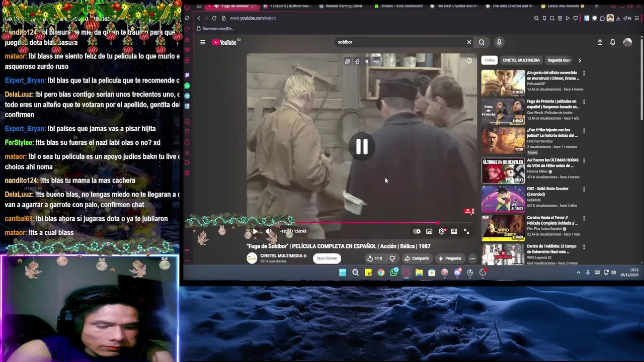The image size is (644, 362).
Task: Switch to the 'Lanza una moneda' tab
Action: (563, 6)
